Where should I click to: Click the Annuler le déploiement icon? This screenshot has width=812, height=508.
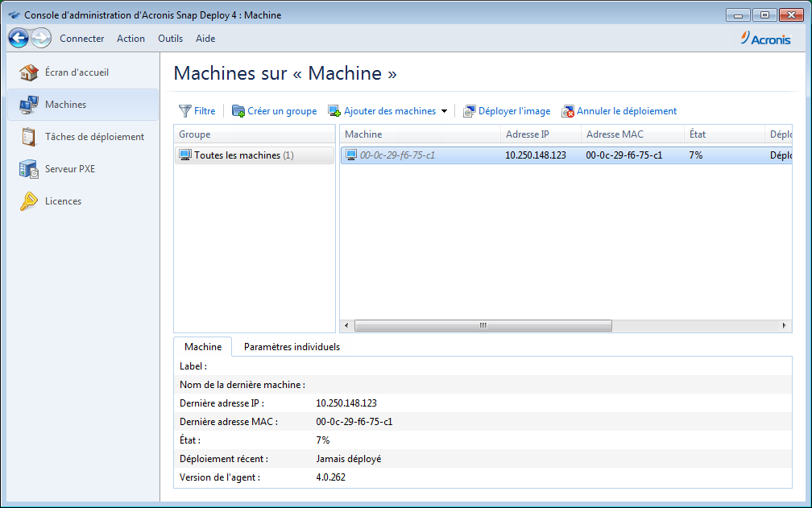pyautogui.click(x=568, y=111)
